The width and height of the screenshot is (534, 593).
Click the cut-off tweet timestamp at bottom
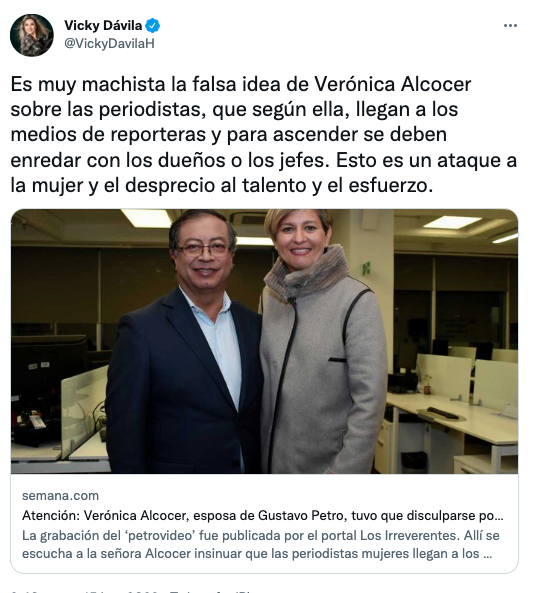click(132, 591)
